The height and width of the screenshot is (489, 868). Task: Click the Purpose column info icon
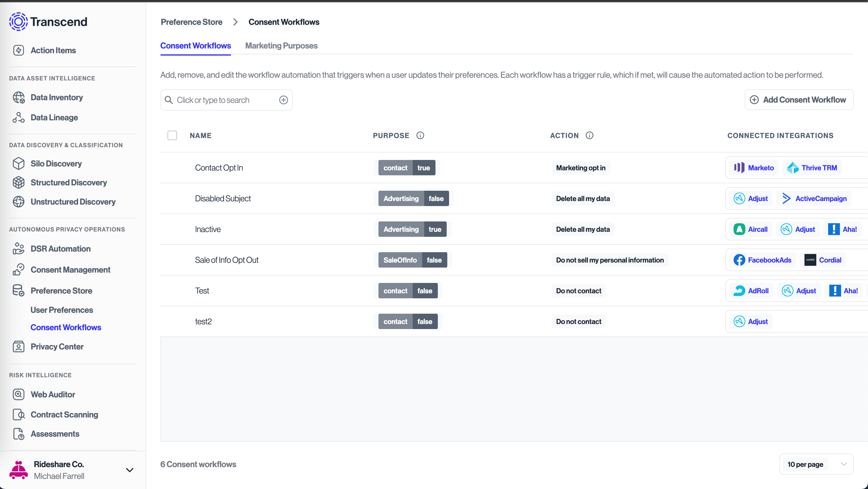[420, 135]
